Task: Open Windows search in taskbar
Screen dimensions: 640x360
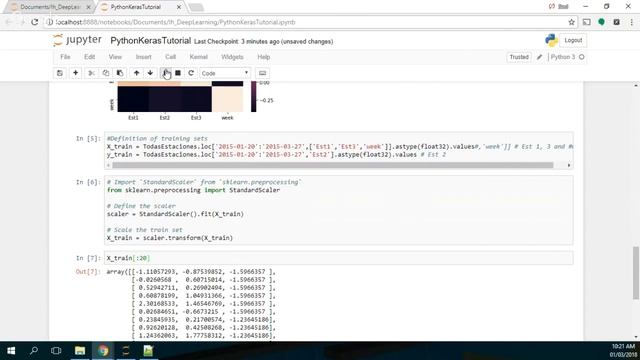Action: [x=34, y=351]
